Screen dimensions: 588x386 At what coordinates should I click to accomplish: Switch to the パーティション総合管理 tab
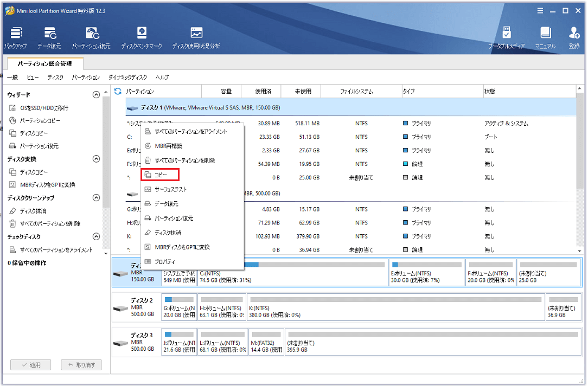(44, 63)
